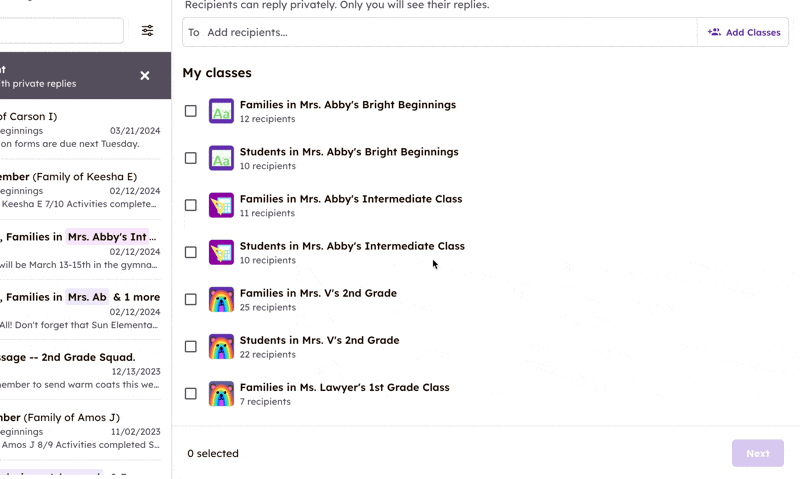Screen dimensions: 800x479
Task: Click Families in Mrs. V's 2nd Grade icon
Action: [221, 299]
